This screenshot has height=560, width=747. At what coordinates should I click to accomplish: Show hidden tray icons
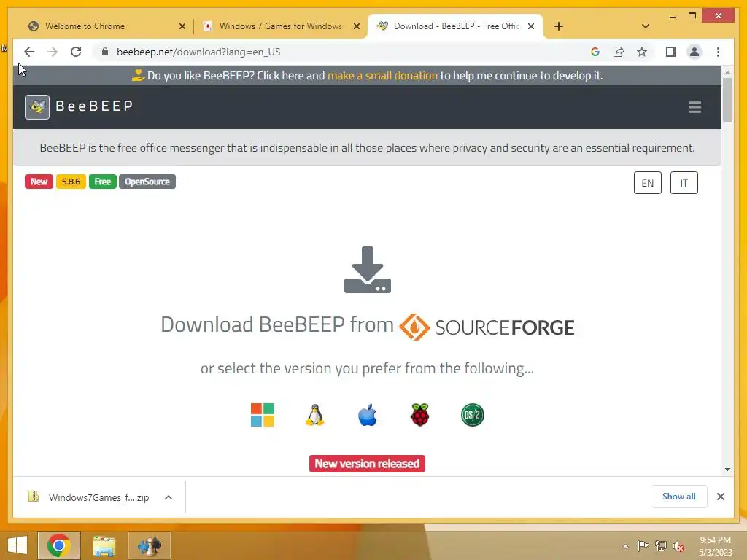tap(625, 546)
